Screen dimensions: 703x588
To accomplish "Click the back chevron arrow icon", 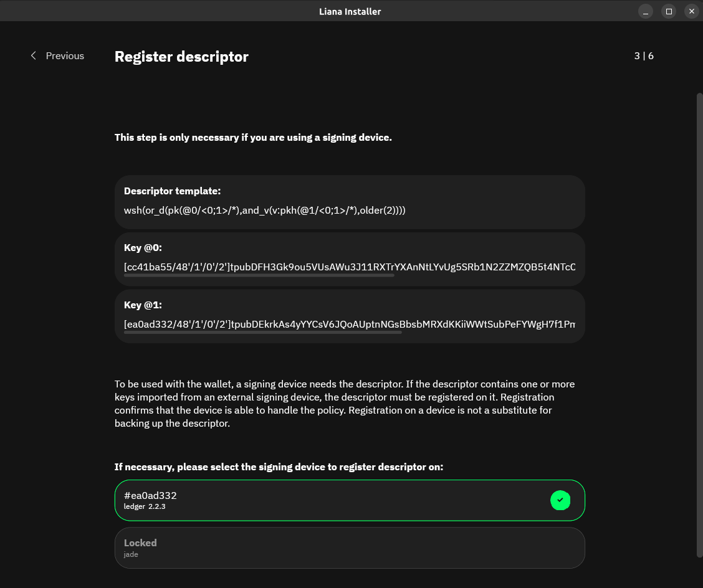I will (x=33, y=55).
